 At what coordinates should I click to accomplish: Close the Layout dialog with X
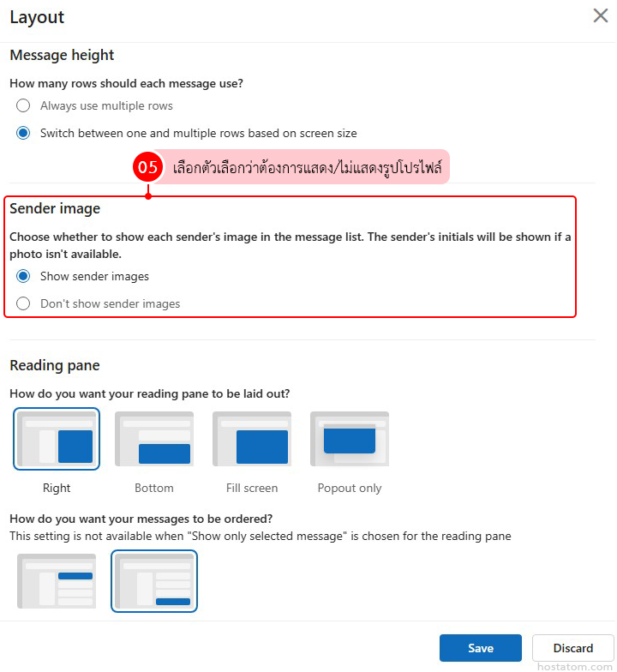(x=600, y=15)
